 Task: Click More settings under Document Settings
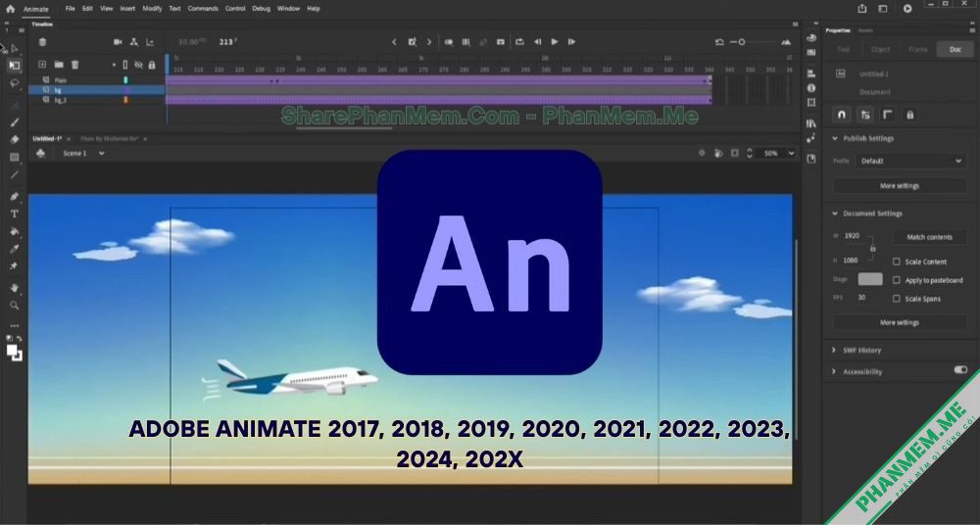click(x=900, y=322)
